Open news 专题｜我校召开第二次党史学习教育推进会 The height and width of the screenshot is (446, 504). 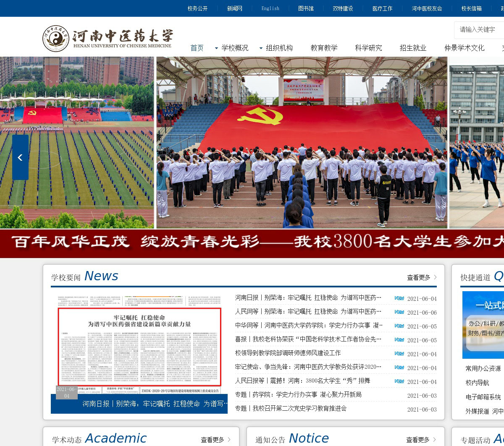pos(291,409)
